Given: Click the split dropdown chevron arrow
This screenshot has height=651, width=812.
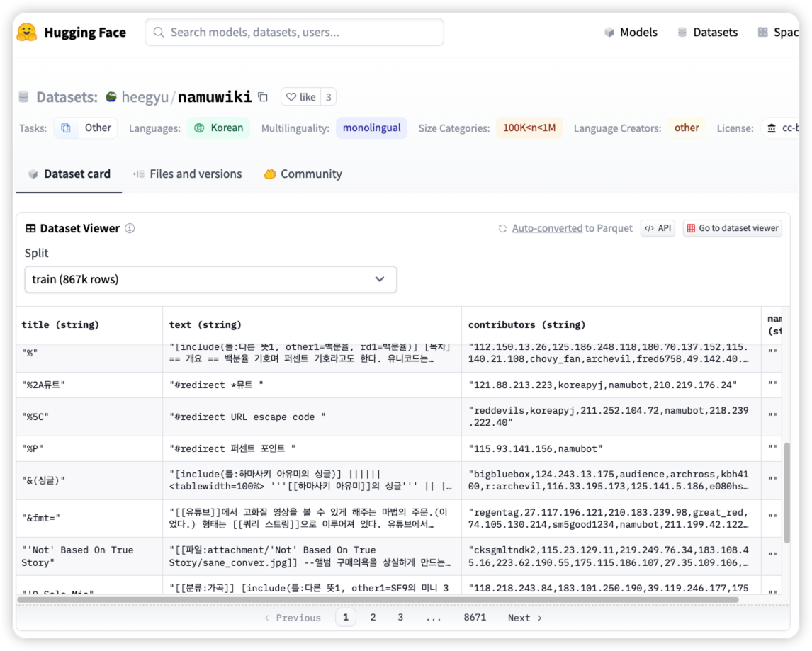Looking at the screenshot, I should [380, 279].
